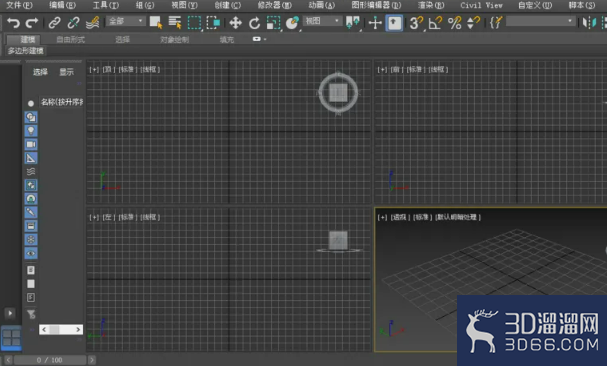The image size is (607, 366).
Task: Choose the rectangular selection region tool
Action: click(194, 23)
